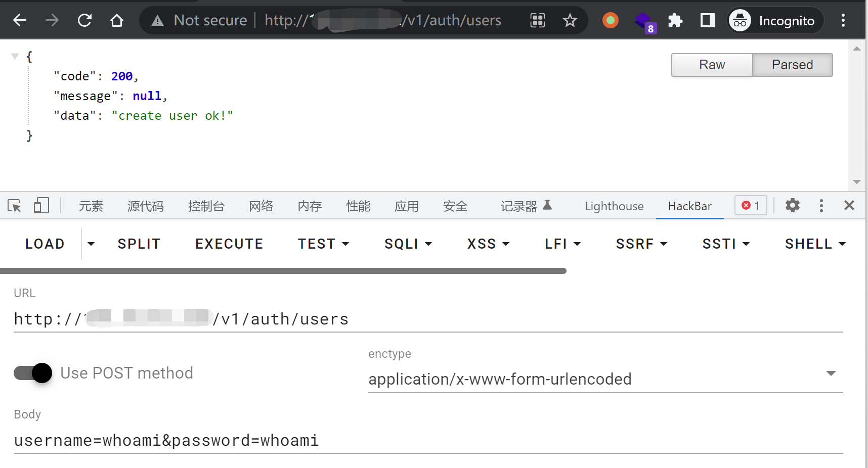Screen dimensions: 868x468
Task: Switch JSON view to Parsed
Action: coord(792,65)
